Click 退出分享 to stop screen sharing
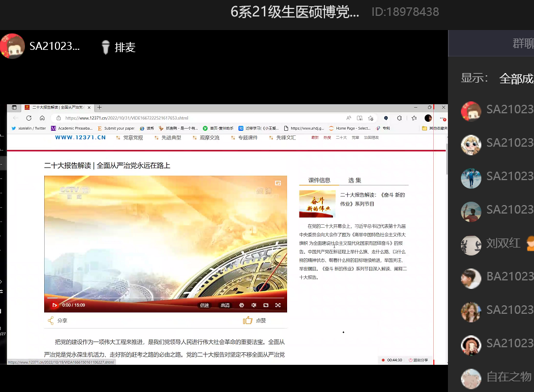Viewport: 534px width, 392px height. coord(417,360)
